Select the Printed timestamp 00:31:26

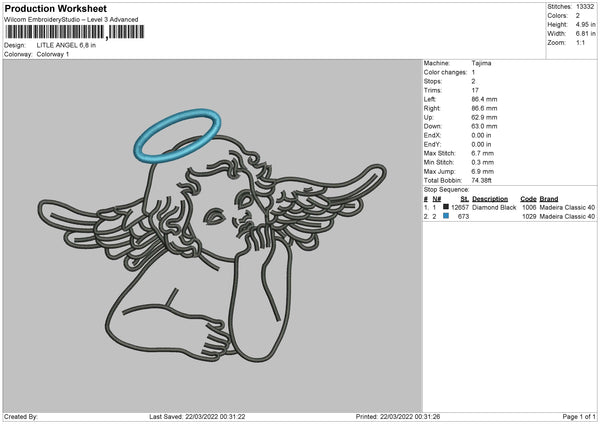[x=427, y=417]
